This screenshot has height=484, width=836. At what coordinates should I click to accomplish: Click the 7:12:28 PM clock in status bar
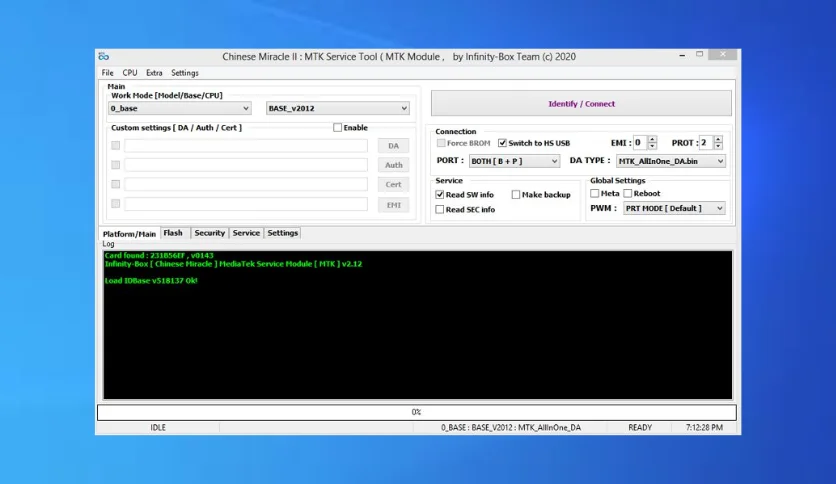[704, 427]
